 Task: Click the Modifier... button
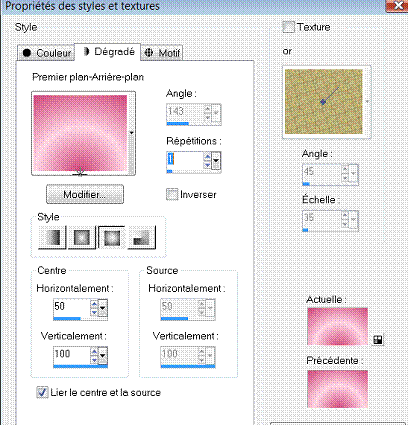coord(85,194)
